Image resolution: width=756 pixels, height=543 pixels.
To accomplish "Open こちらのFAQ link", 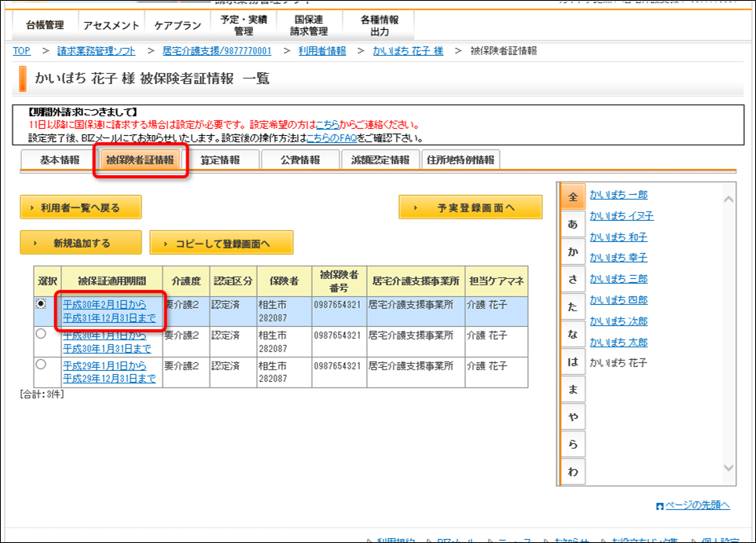I will click(x=332, y=138).
